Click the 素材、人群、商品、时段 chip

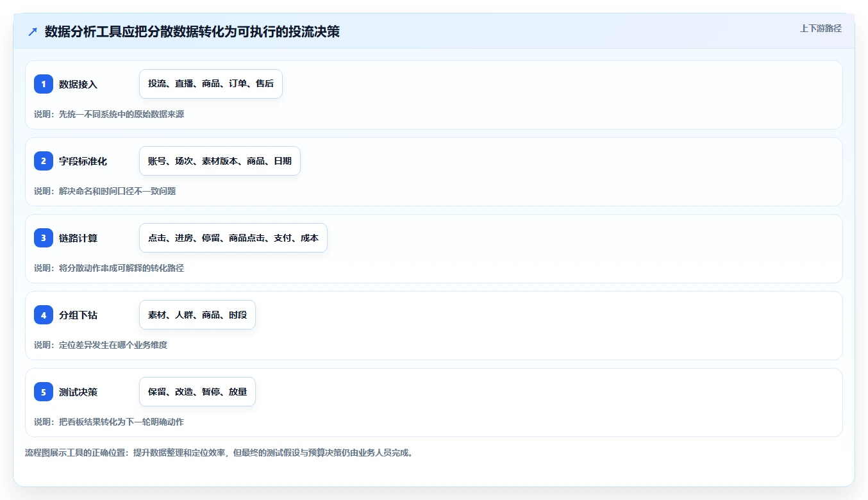click(197, 315)
